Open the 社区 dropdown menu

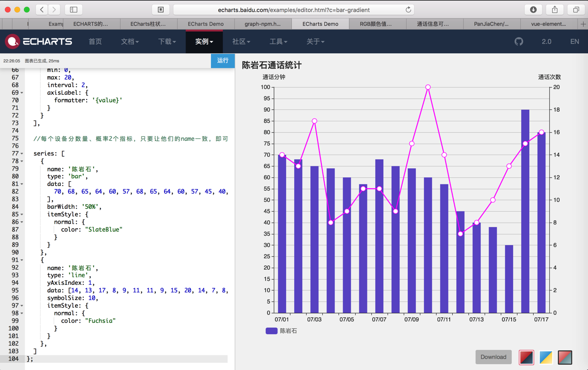coord(241,41)
